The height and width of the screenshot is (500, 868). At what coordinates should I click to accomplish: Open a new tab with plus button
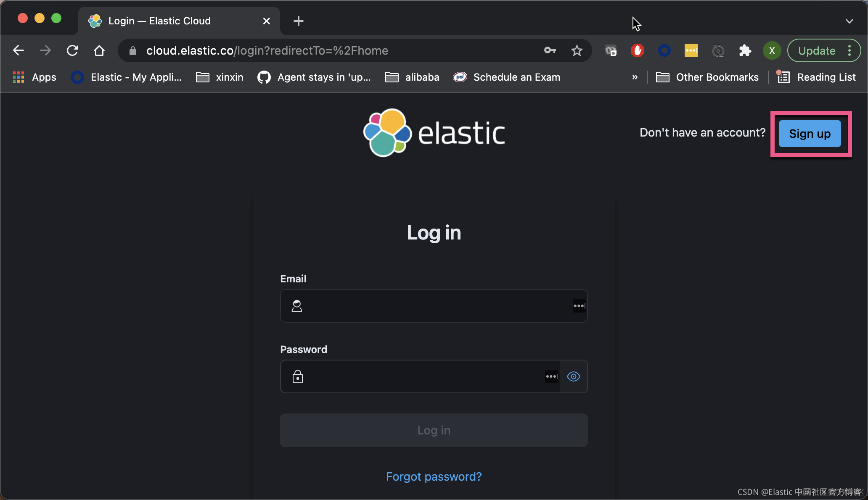click(298, 21)
